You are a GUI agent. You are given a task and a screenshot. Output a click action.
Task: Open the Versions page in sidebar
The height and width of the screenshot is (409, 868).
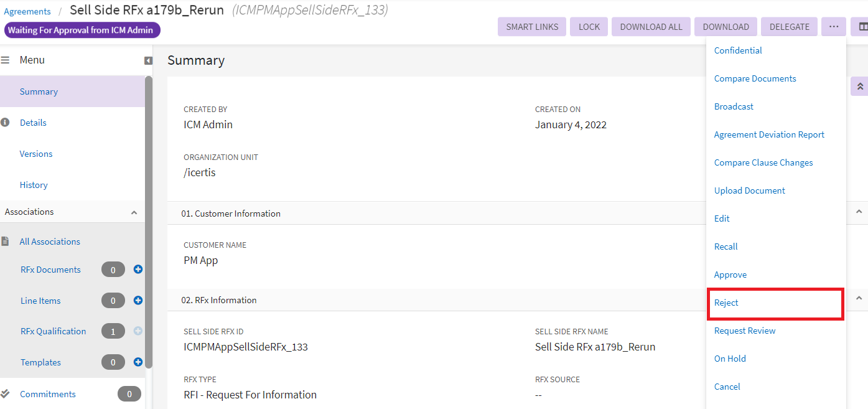point(36,154)
